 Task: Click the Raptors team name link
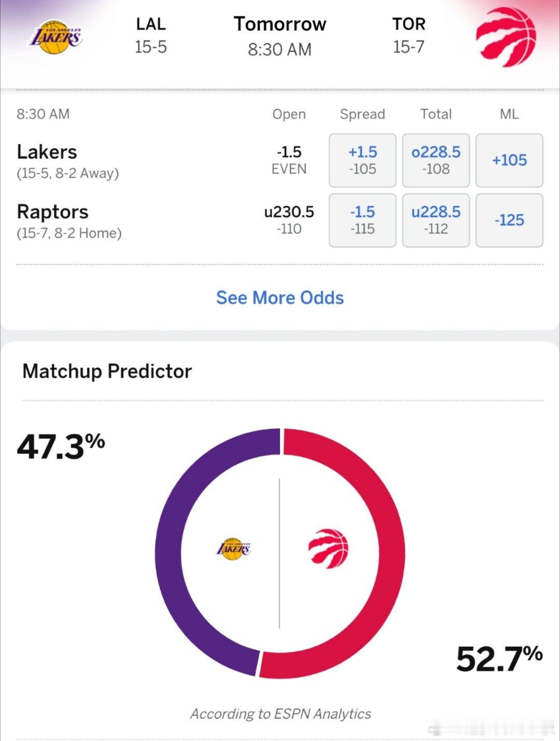53,211
